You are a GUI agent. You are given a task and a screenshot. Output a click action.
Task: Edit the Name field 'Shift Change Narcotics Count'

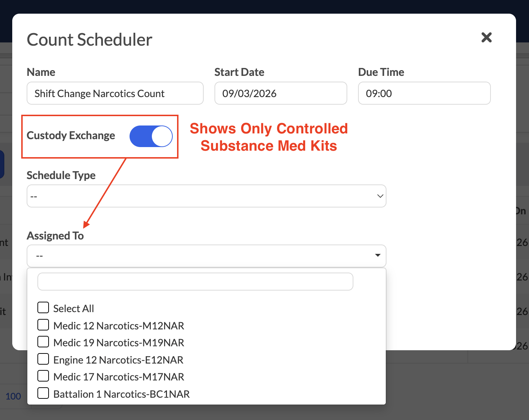[115, 93]
